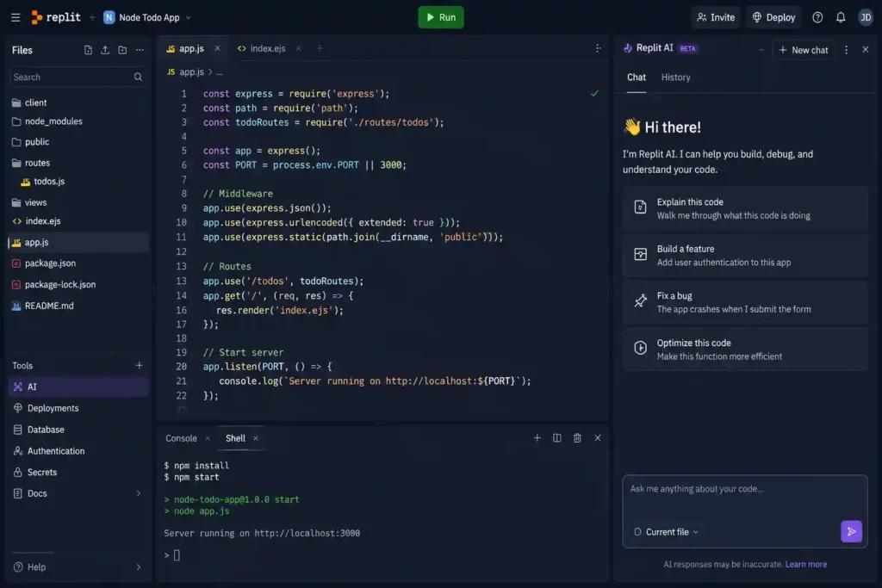Split the terminal pane

(556, 438)
